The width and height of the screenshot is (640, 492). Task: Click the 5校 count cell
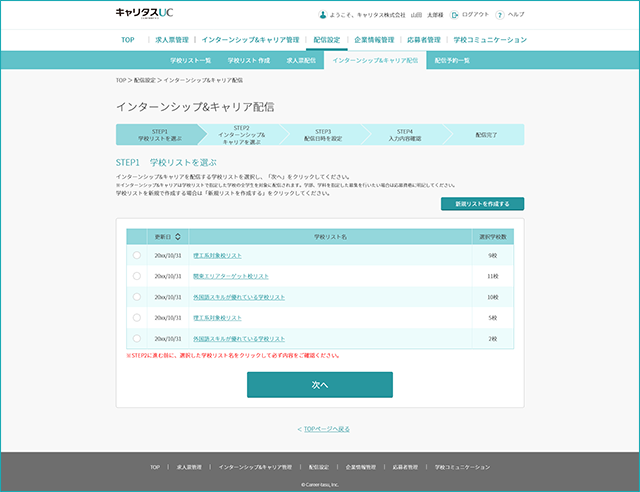[493, 318]
